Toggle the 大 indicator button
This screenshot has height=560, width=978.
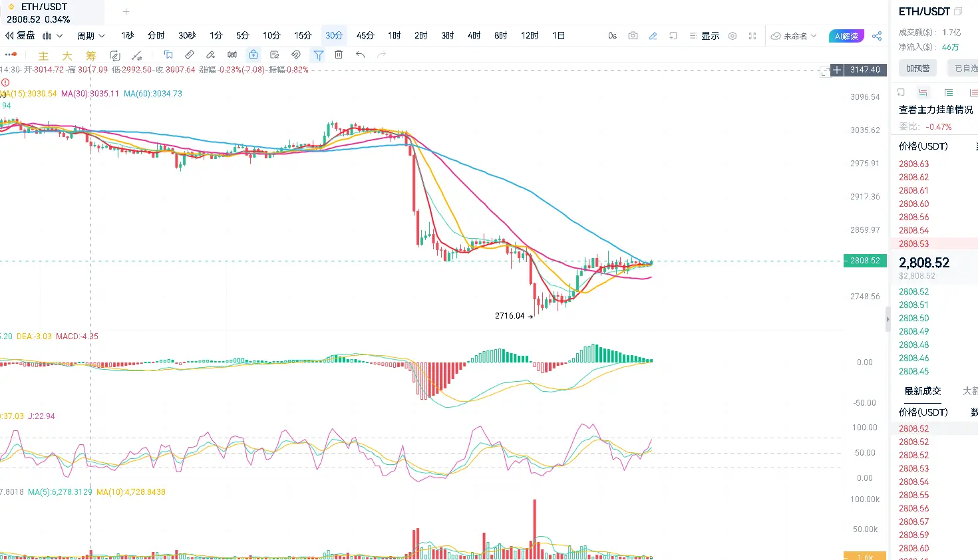click(x=67, y=56)
